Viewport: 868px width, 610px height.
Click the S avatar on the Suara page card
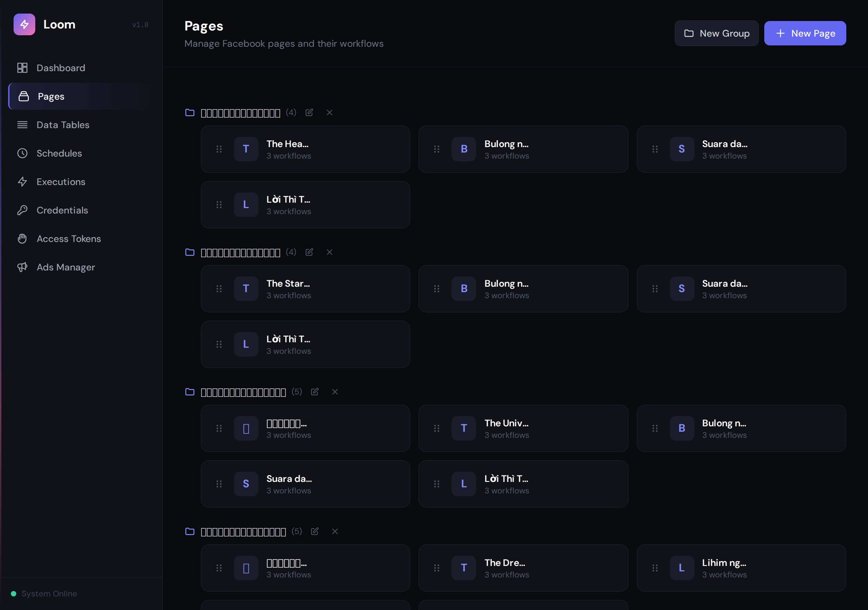click(x=682, y=149)
